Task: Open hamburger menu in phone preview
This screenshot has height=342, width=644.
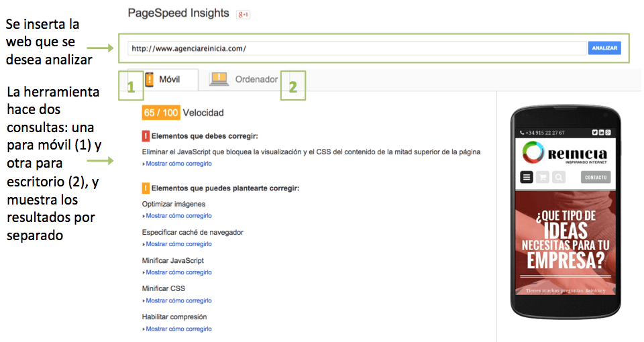Action: [x=527, y=177]
